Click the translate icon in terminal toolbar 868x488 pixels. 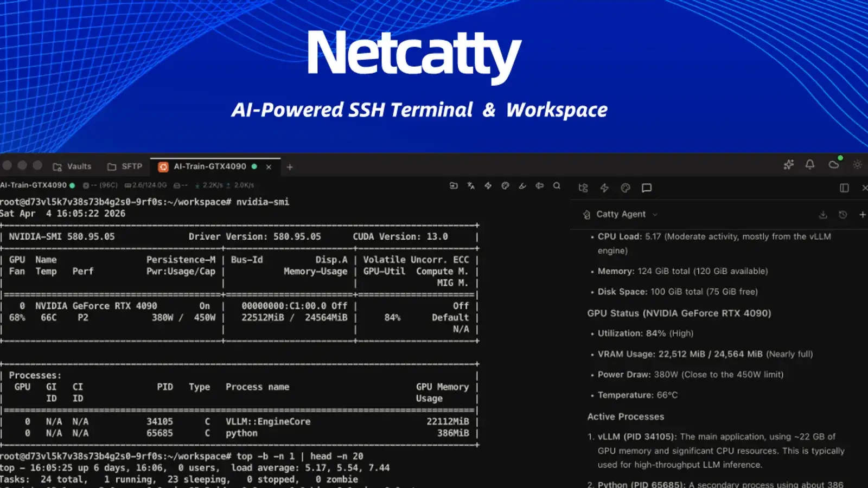[471, 185]
